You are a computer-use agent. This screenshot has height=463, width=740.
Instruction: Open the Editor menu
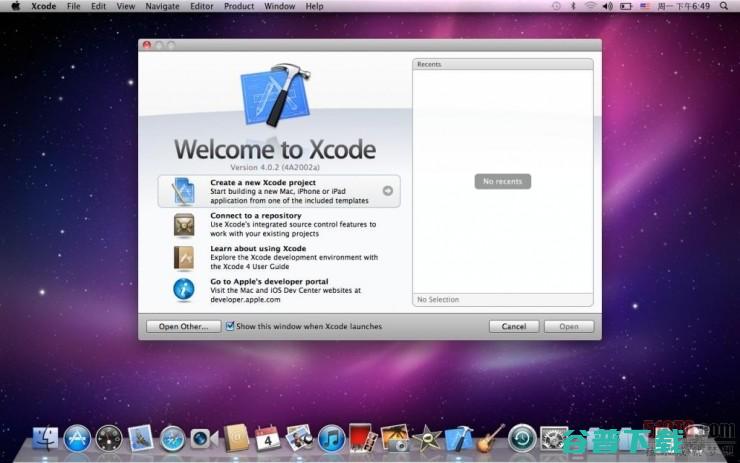(x=202, y=6)
